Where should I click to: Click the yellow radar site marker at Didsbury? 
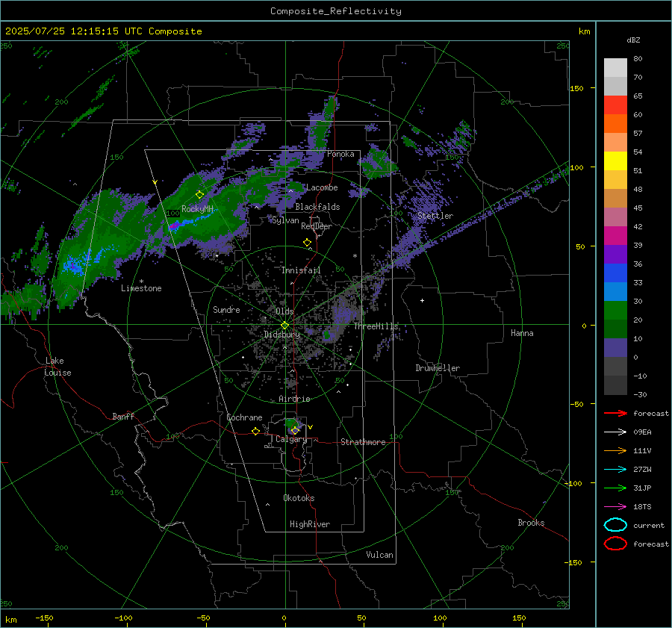tap(284, 326)
